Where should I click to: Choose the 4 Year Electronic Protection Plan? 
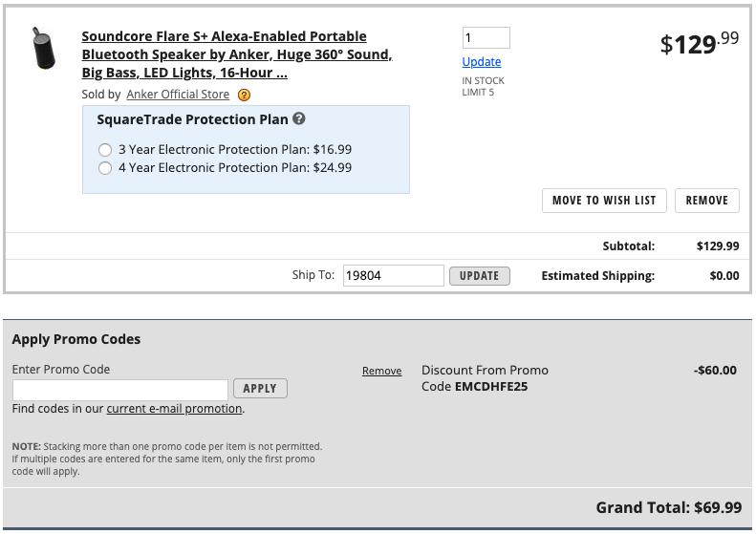pyautogui.click(x=105, y=168)
